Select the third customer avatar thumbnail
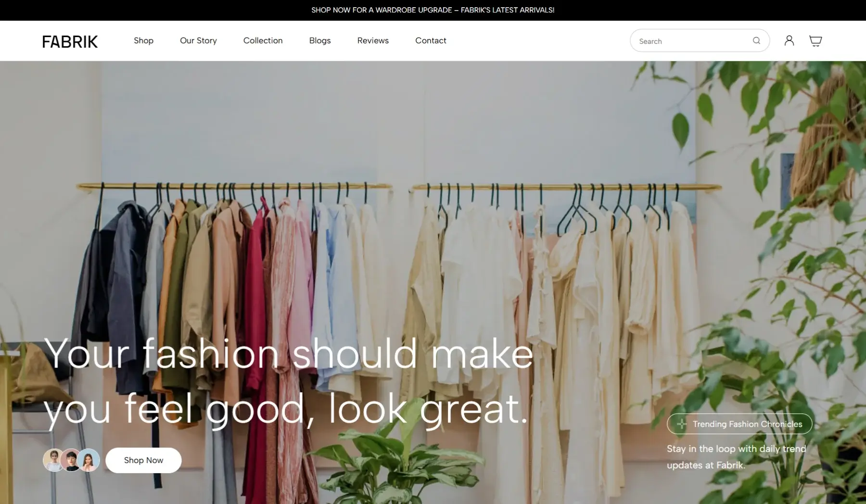Image resolution: width=866 pixels, height=504 pixels. [x=89, y=460]
